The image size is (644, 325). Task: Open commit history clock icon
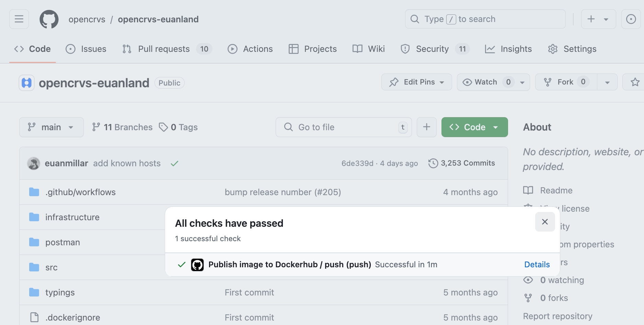click(x=433, y=163)
